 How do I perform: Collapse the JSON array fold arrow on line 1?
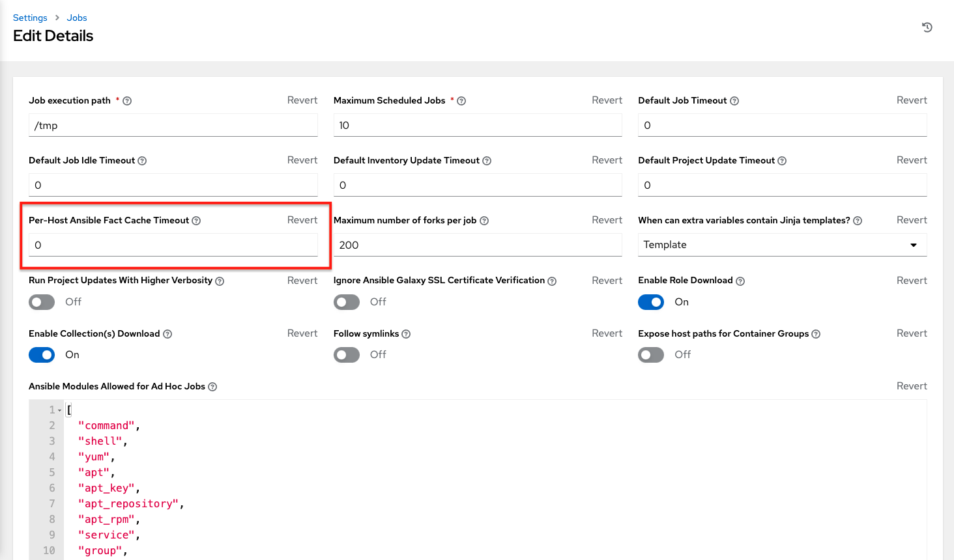(x=60, y=410)
